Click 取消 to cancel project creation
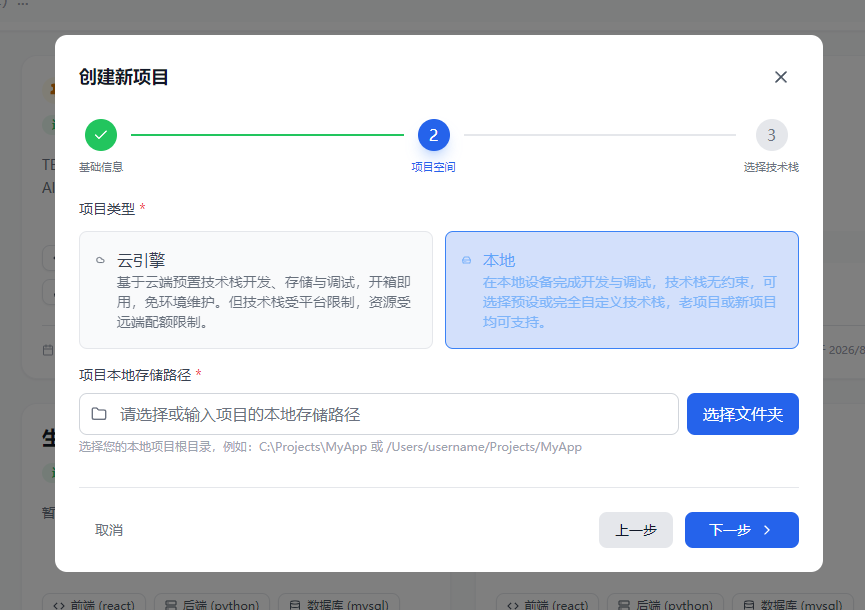Viewport: 865px width, 610px height. (109, 530)
